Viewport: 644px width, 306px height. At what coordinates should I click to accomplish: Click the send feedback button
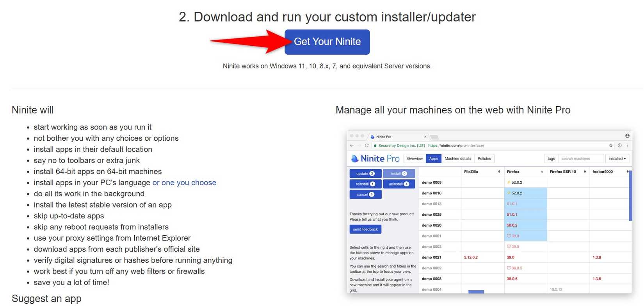pyautogui.click(x=365, y=229)
